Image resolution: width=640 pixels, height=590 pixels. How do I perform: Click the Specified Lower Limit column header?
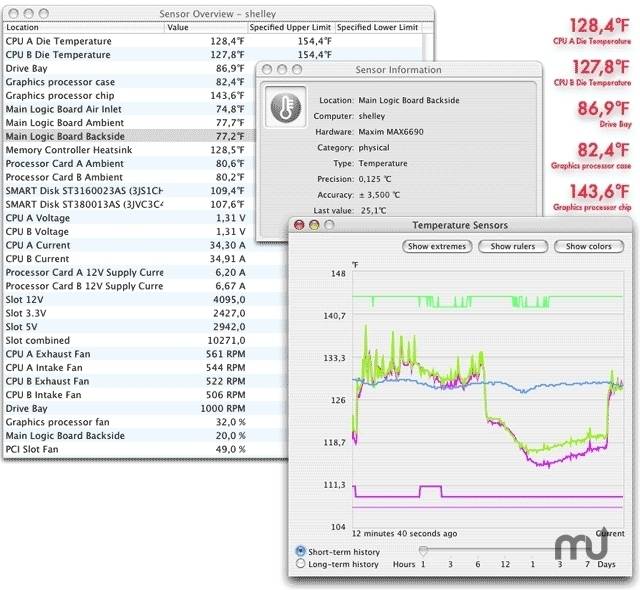pos(378,27)
